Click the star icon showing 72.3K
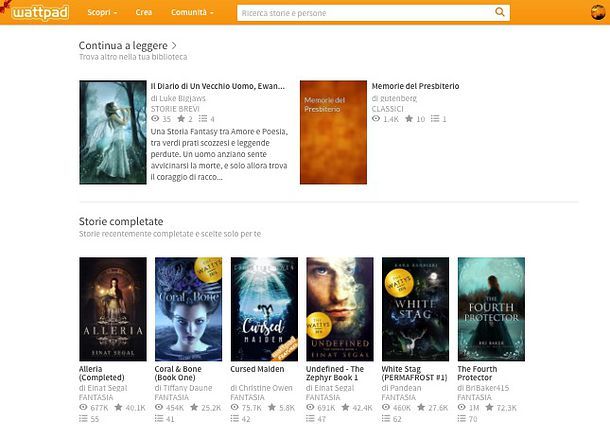The height and width of the screenshot is (439, 610). click(489, 407)
